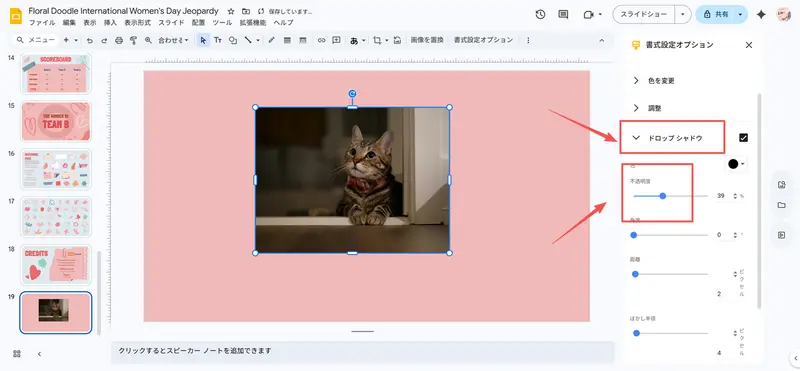Open the 挿入 menu
This screenshot has width=800, height=371.
(x=110, y=22)
